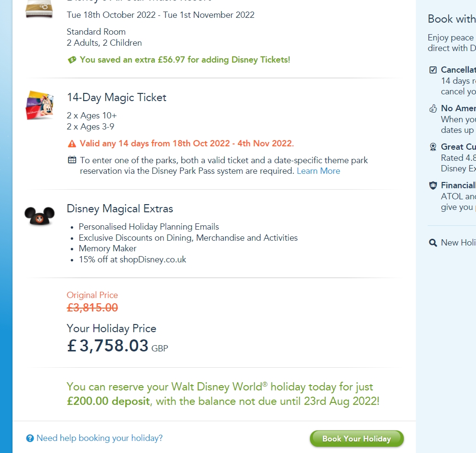Open Need help booking your holiday link
This screenshot has width=476, height=453.
click(100, 438)
